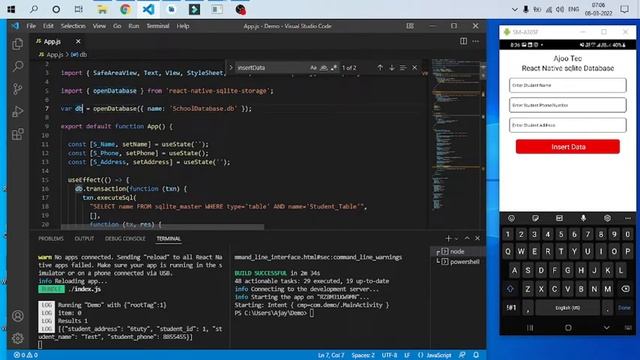Open the Search view in activity bar
Image resolution: width=640 pixels, height=360 pixels.
tap(18, 66)
